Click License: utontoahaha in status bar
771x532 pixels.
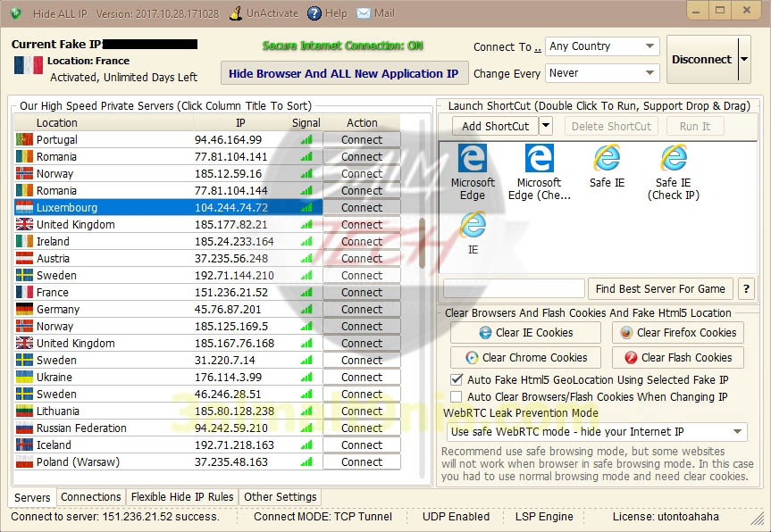pyautogui.click(x=666, y=516)
